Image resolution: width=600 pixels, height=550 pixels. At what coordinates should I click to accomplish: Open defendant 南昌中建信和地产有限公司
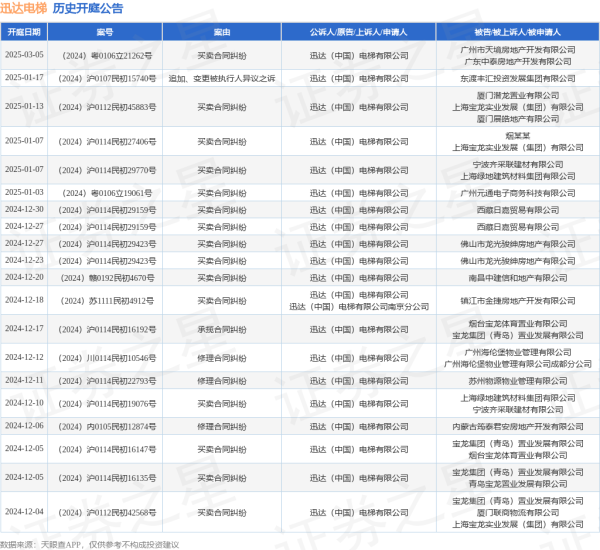[x=519, y=277]
